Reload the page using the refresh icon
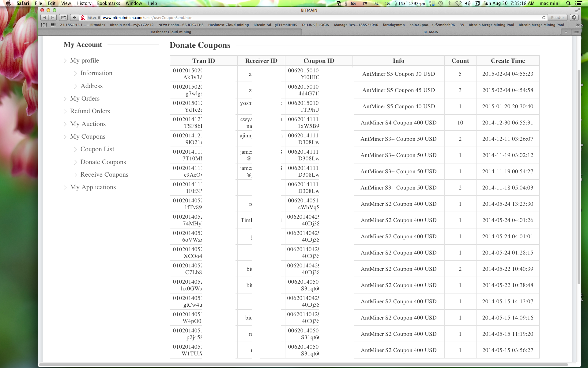Image resolution: width=588 pixels, height=368 pixels. point(544,17)
